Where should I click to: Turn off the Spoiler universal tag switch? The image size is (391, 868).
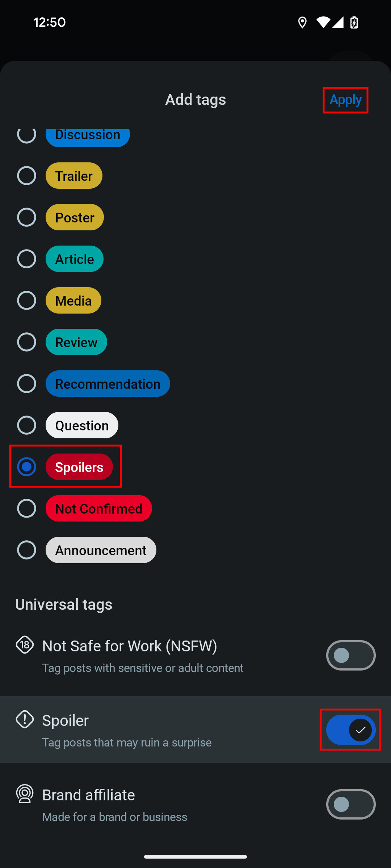click(350, 730)
